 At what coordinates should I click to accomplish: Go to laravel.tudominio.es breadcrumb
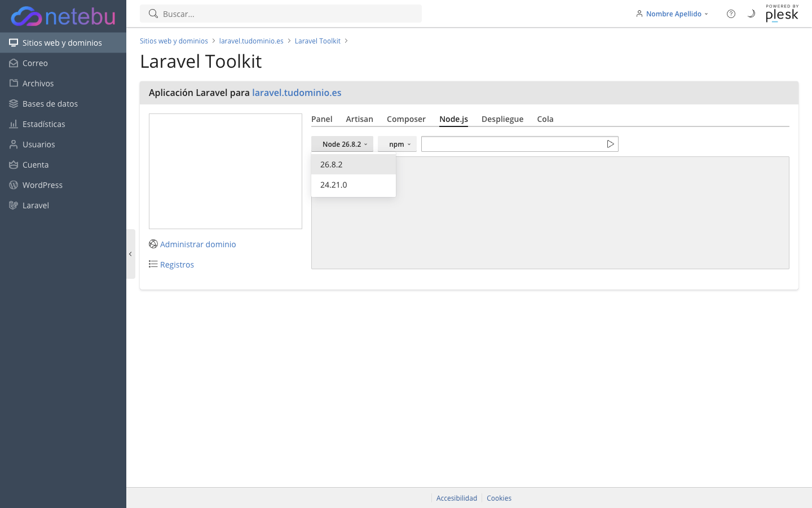tap(251, 41)
